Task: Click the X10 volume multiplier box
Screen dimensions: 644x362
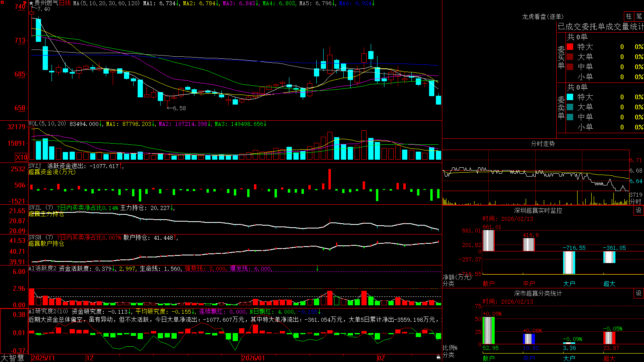Action: (21, 157)
